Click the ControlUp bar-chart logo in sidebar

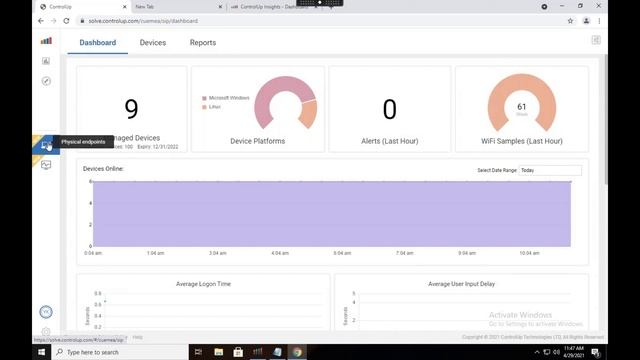pos(46,41)
